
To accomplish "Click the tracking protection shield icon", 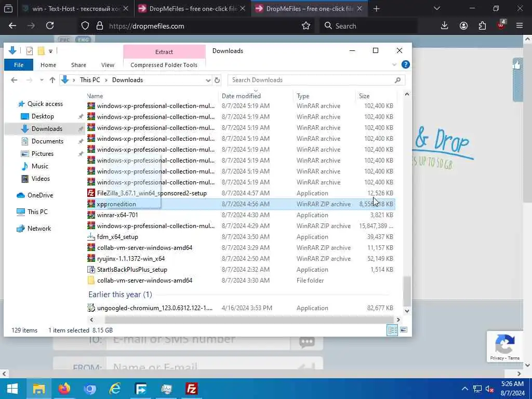I will point(85,26).
